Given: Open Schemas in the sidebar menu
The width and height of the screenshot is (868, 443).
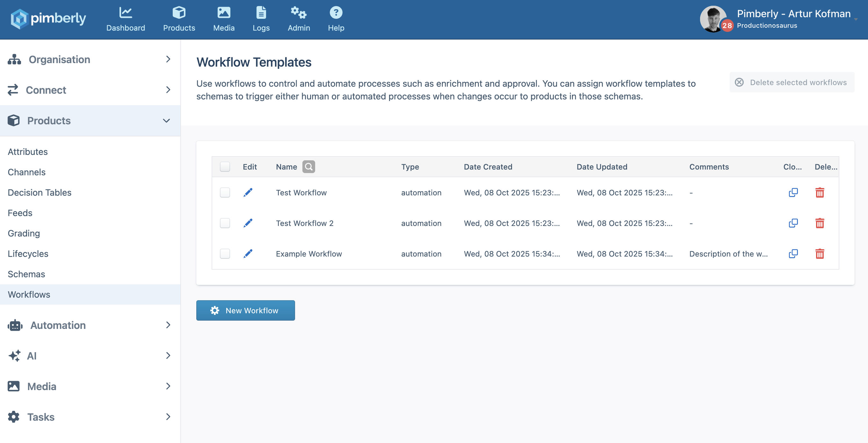Looking at the screenshot, I should 26,274.
